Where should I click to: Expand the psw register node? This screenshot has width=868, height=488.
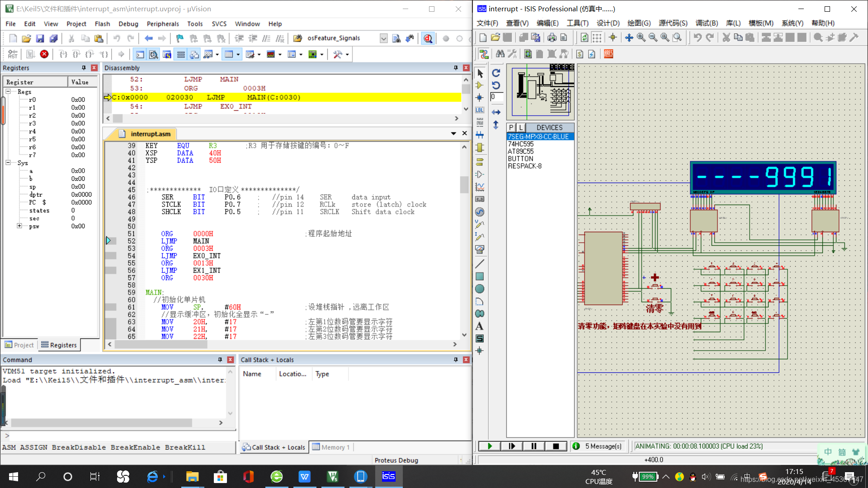(x=19, y=226)
